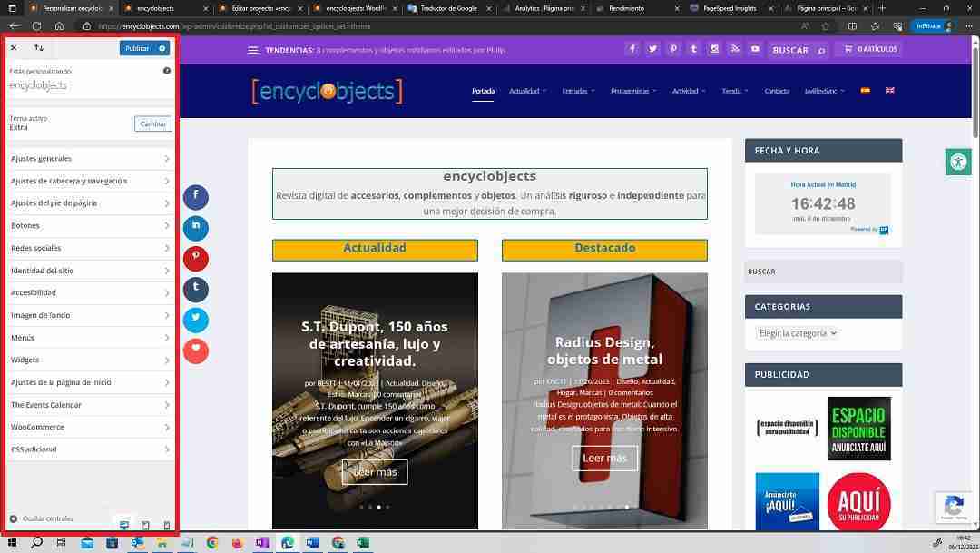Open Twitter icon in site header
Screen dimensions: 980x553
[652, 49]
